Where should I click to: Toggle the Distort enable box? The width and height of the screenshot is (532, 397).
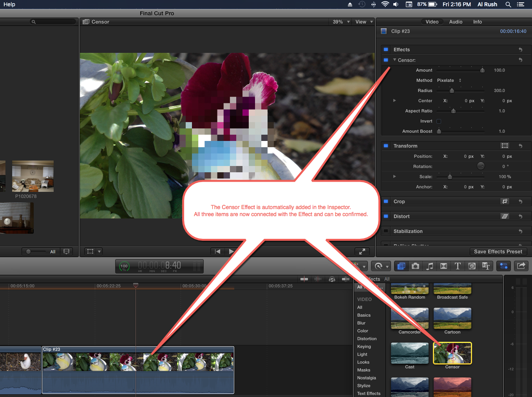386,217
